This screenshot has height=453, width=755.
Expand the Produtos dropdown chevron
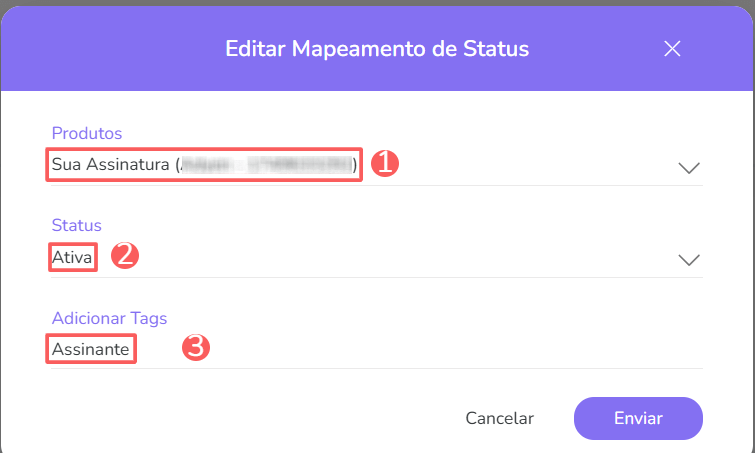click(x=689, y=167)
